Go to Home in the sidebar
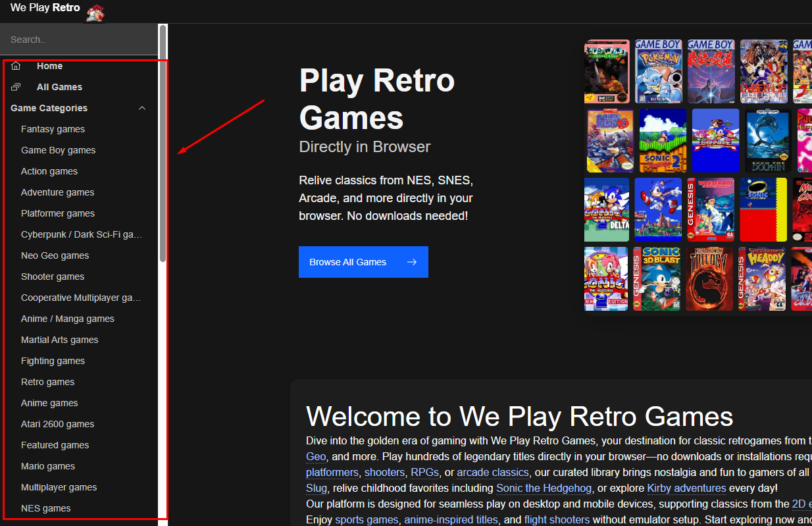The height and width of the screenshot is (526, 812). 50,66
